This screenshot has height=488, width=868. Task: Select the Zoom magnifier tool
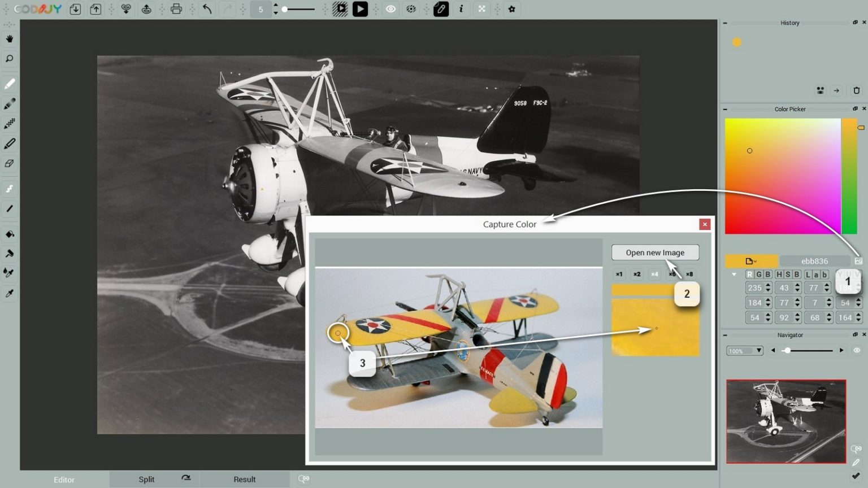coord(10,59)
